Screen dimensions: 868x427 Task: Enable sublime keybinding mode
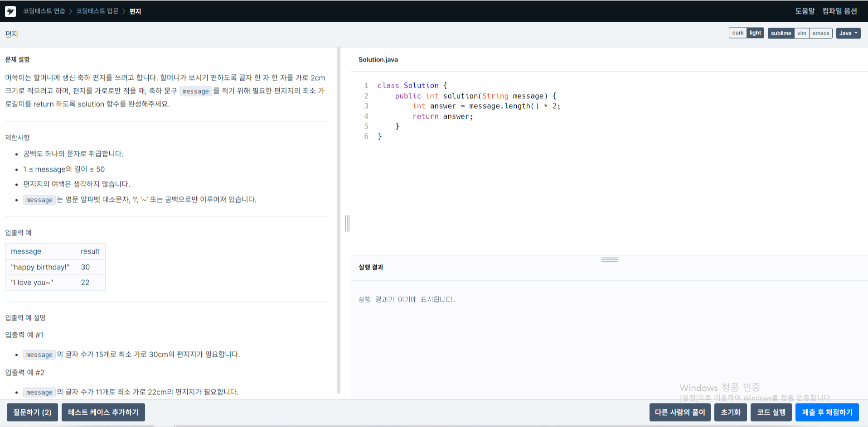tap(781, 33)
